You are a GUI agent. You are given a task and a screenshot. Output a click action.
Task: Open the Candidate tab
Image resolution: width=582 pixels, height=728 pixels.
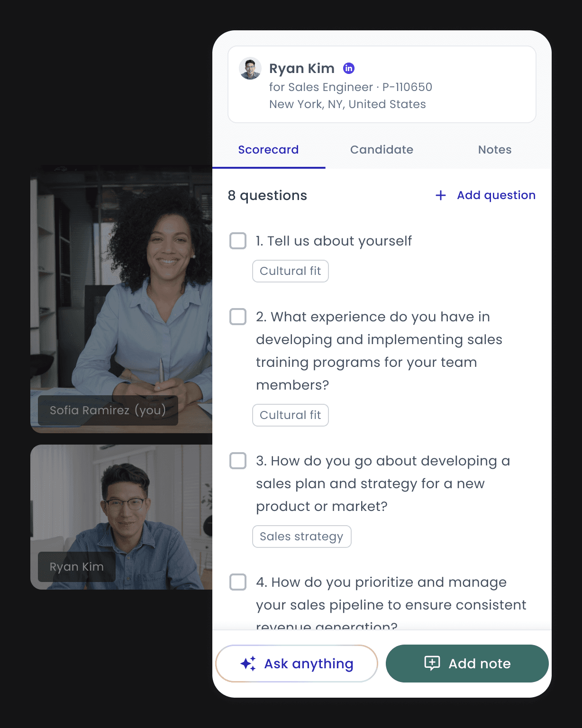click(x=382, y=150)
